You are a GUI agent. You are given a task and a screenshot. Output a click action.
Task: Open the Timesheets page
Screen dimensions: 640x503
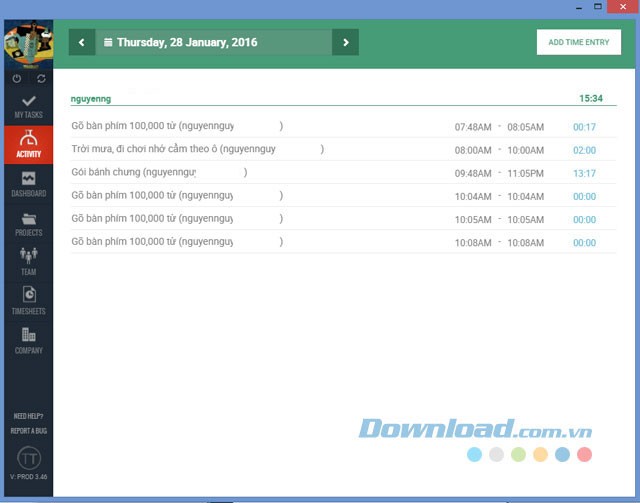point(28,300)
